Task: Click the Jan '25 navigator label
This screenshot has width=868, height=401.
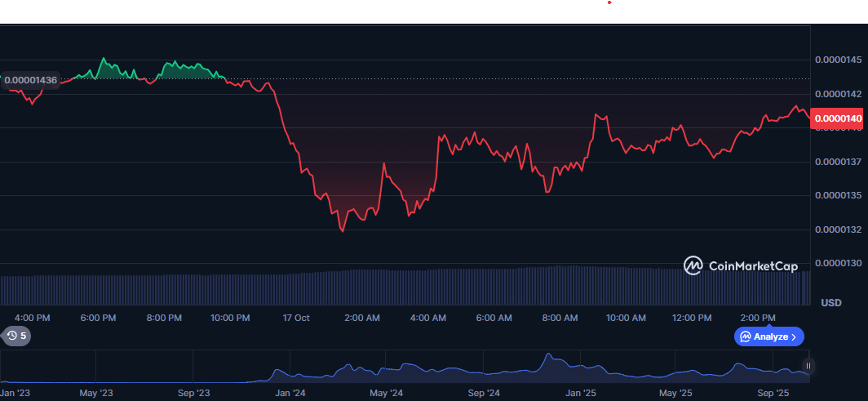Action: tap(581, 393)
